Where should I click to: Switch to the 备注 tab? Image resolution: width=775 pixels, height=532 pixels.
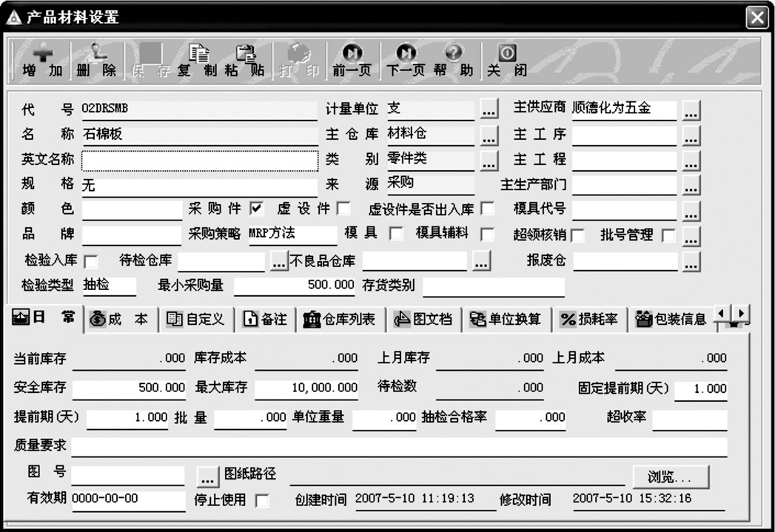[266, 319]
